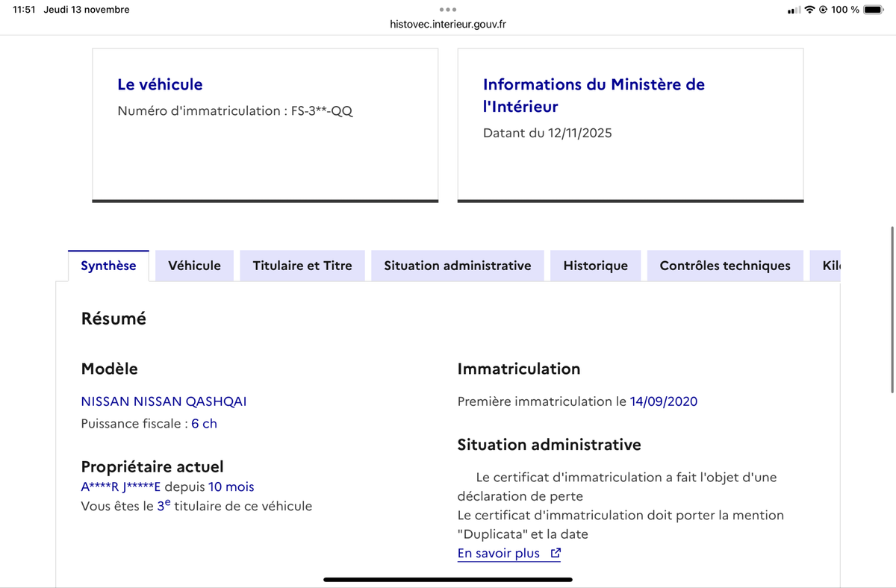This screenshot has height=588, width=896.
Task: Click the 'Situation administrative' section heading in summary
Action: coord(550,445)
